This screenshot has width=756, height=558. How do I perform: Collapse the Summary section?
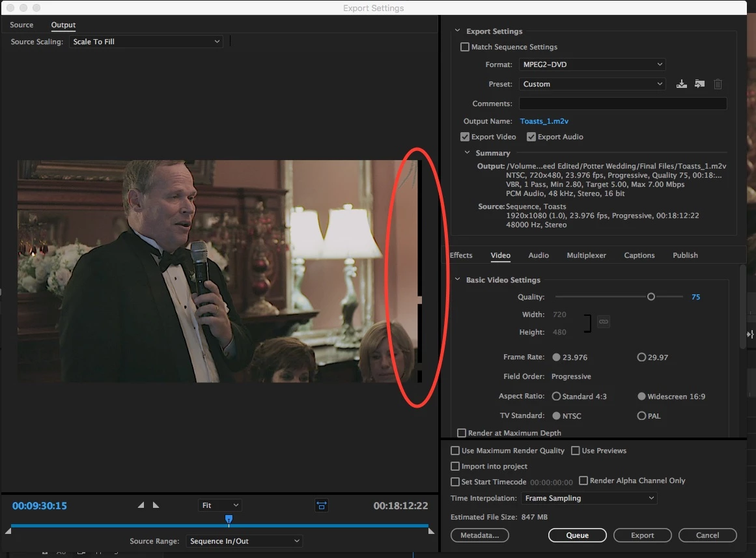[467, 152]
